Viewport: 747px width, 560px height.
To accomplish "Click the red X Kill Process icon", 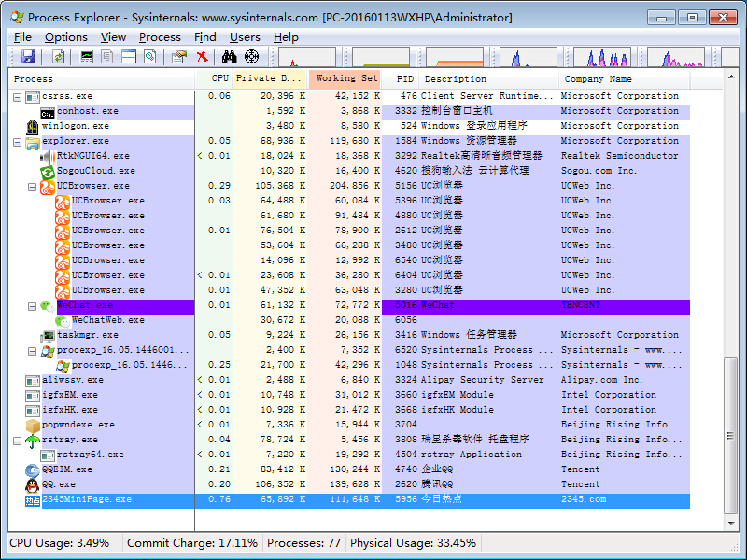I will (203, 57).
